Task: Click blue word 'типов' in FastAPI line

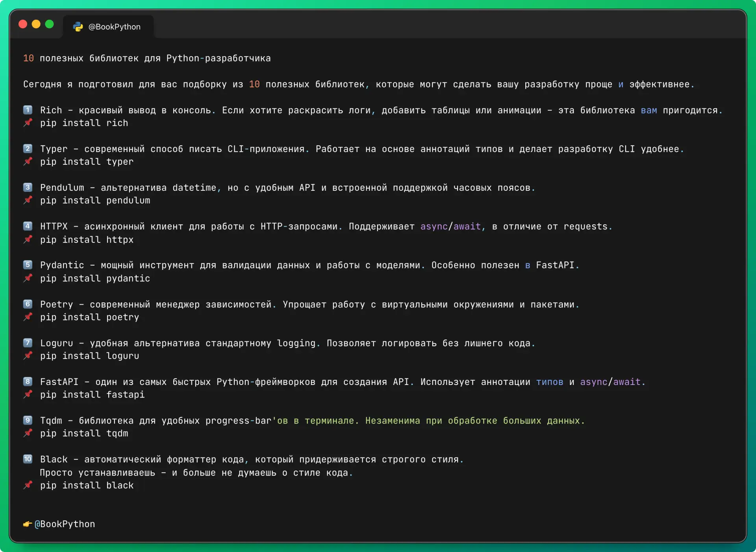Action: point(550,382)
